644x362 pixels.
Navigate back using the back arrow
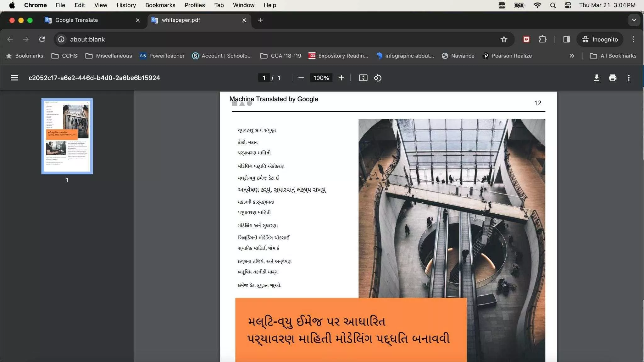[x=10, y=39]
